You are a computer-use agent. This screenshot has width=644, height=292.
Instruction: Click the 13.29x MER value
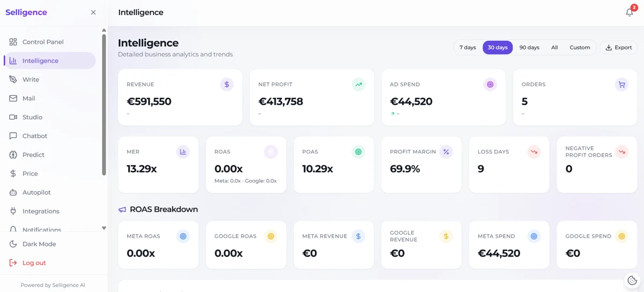pos(142,169)
